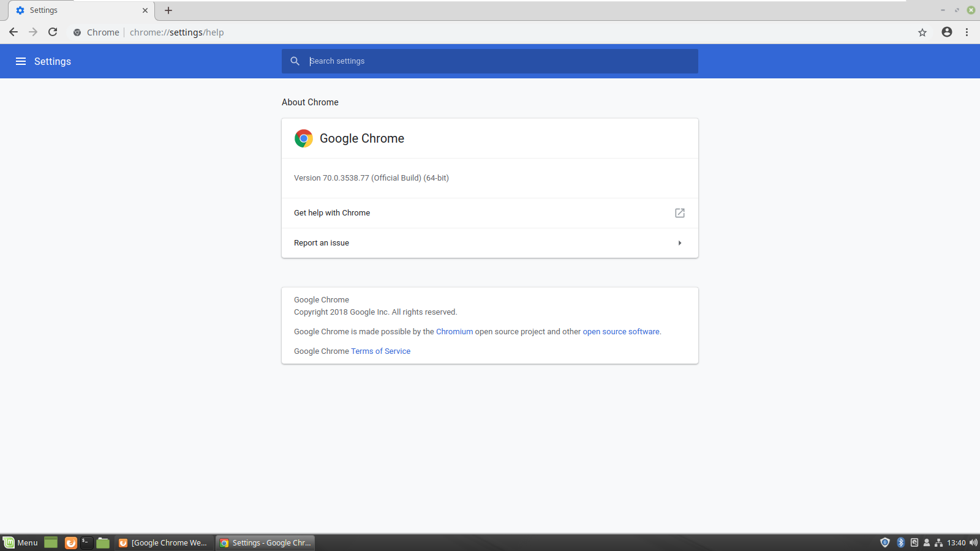Open the Linux Mint Menu button
This screenshot has width=980, height=551.
click(x=21, y=542)
